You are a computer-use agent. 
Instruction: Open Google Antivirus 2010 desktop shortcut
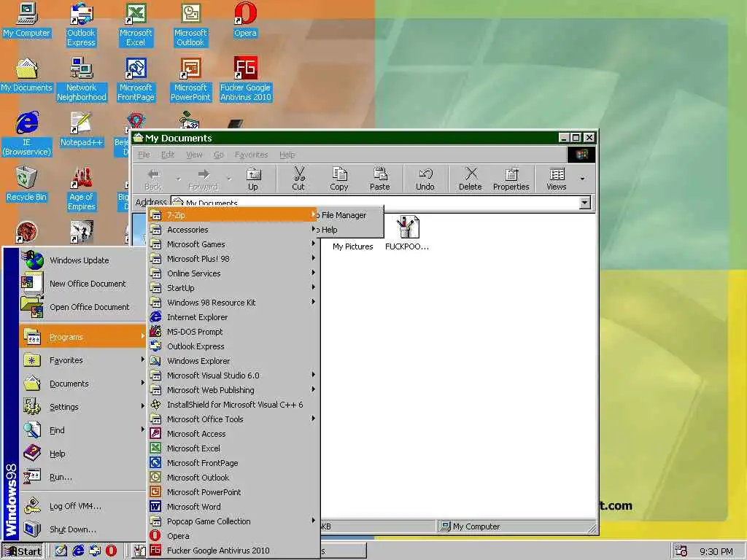click(245, 79)
